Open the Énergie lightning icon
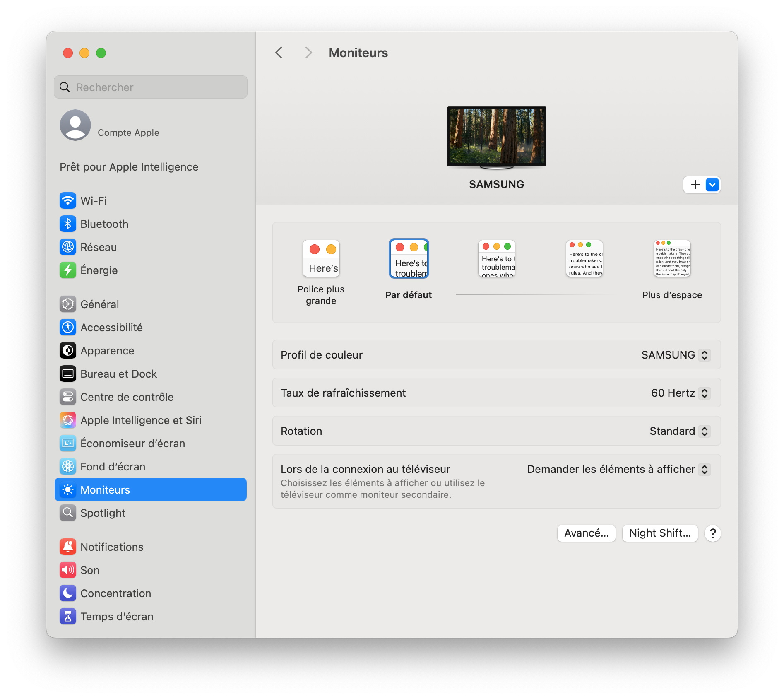 coord(68,270)
